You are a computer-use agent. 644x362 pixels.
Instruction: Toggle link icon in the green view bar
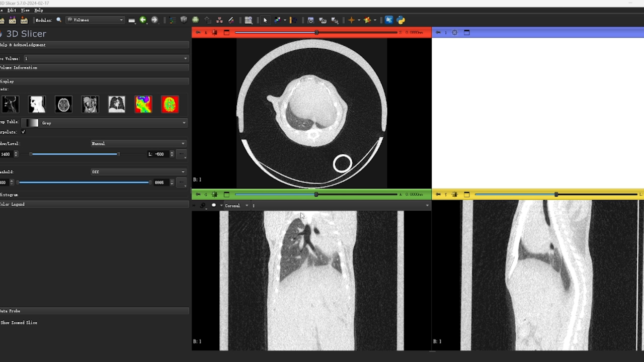(215, 195)
